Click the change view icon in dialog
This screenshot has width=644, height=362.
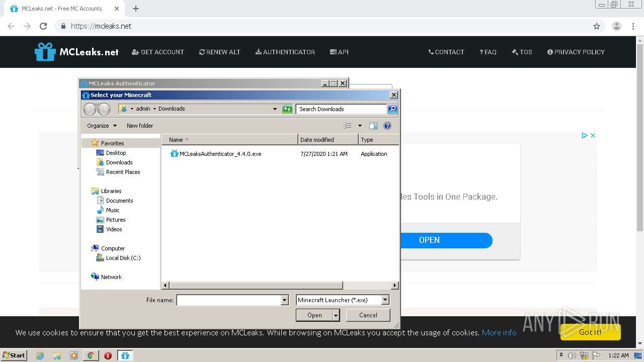point(348,126)
